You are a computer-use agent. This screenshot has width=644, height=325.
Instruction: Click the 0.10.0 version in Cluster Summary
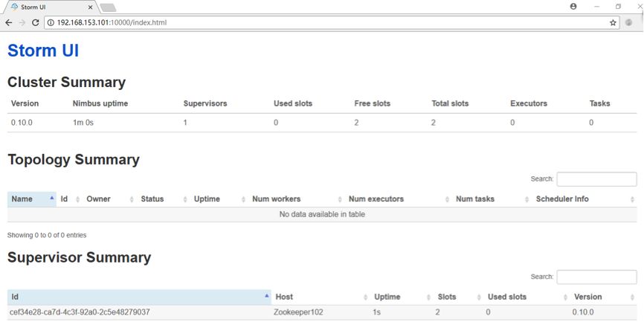[22, 123]
